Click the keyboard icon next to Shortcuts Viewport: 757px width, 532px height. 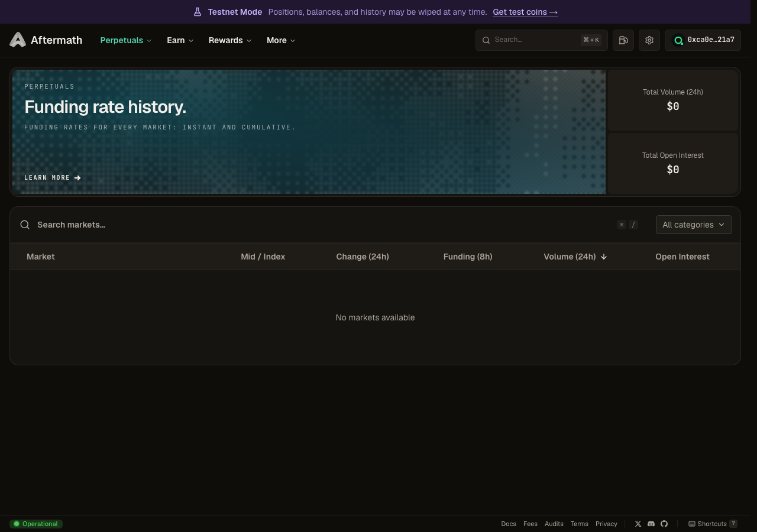point(692,524)
